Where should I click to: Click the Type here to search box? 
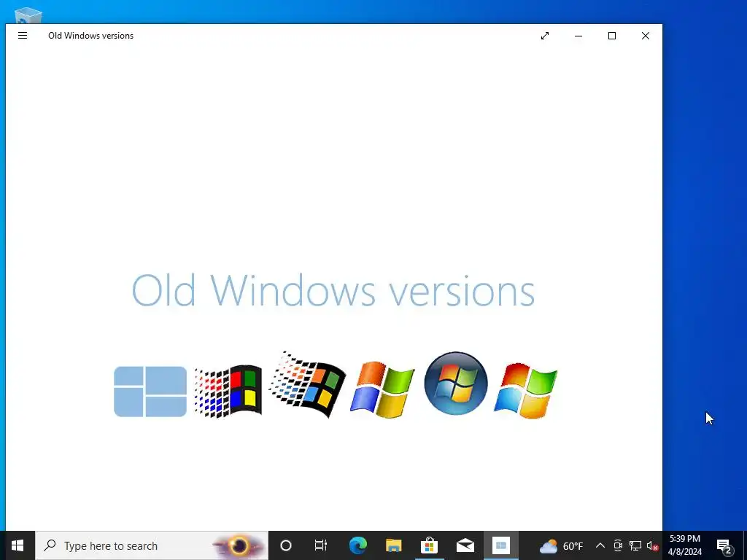152,545
